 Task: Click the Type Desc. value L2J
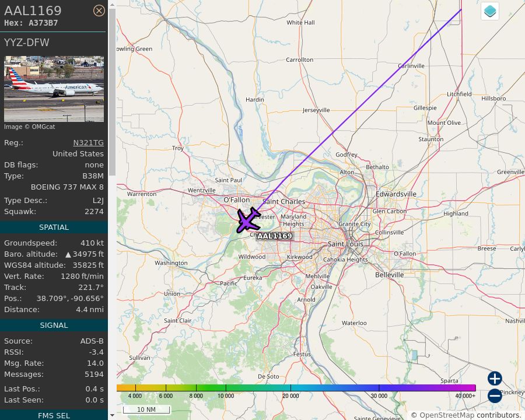[x=98, y=200]
